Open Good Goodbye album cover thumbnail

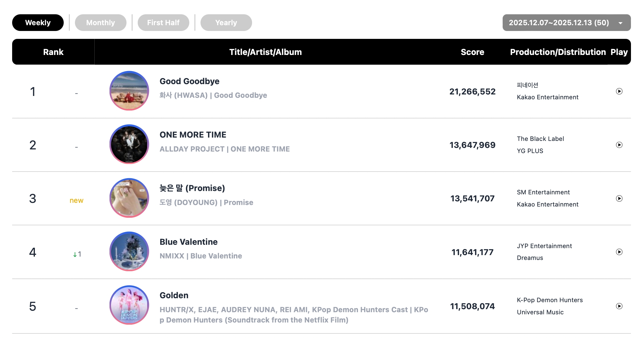tap(129, 91)
